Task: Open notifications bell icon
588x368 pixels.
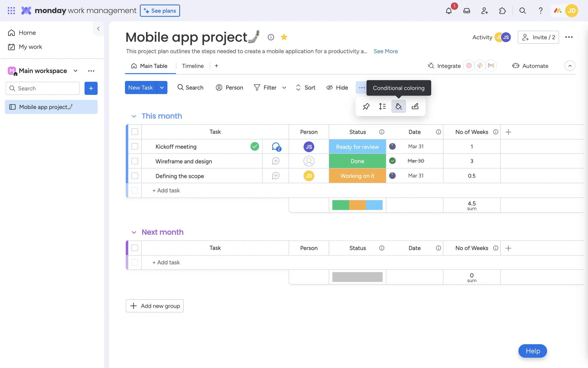Action: pyautogui.click(x=449, y=11)
